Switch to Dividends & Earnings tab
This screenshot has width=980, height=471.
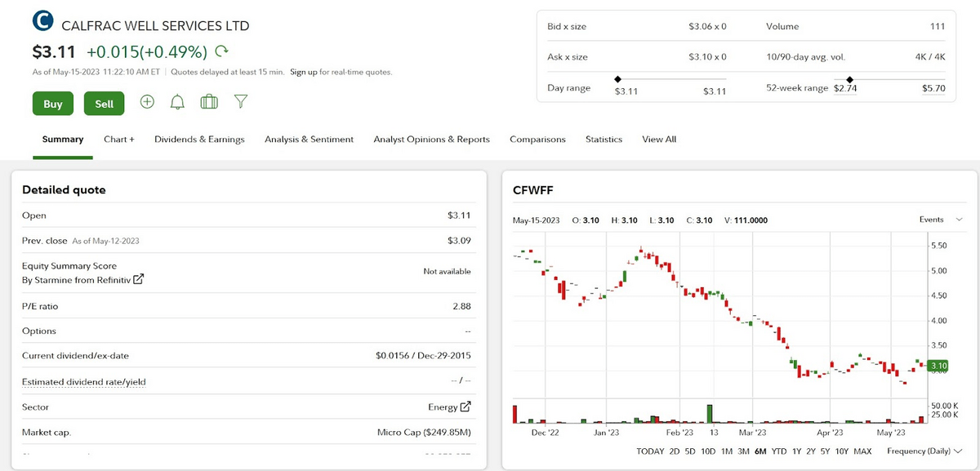coord(199,140)
